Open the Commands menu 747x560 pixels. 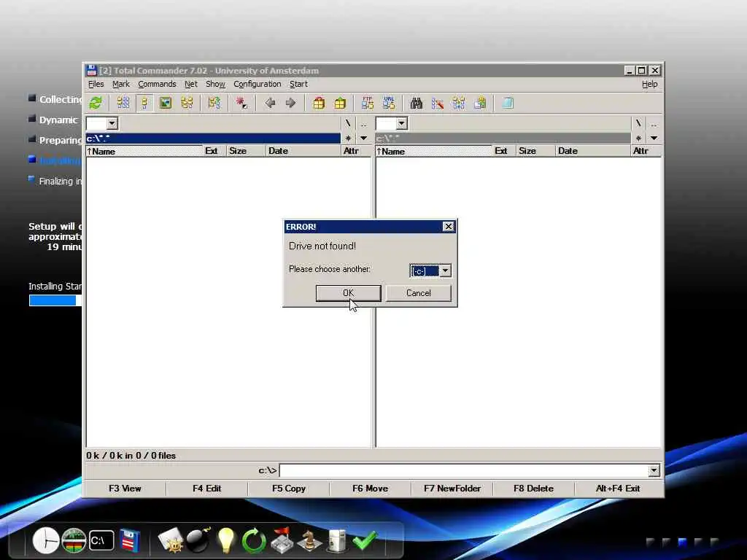click(x=157, y=84)
